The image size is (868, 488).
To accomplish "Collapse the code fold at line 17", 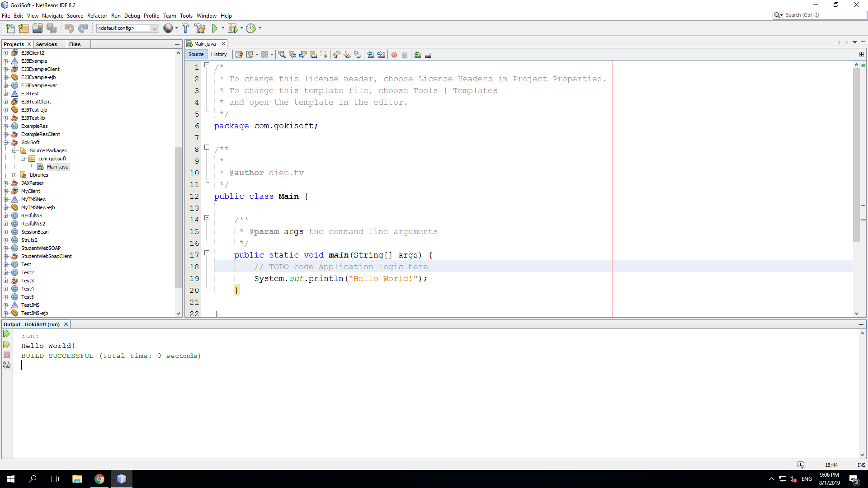I will pos(207,253).
